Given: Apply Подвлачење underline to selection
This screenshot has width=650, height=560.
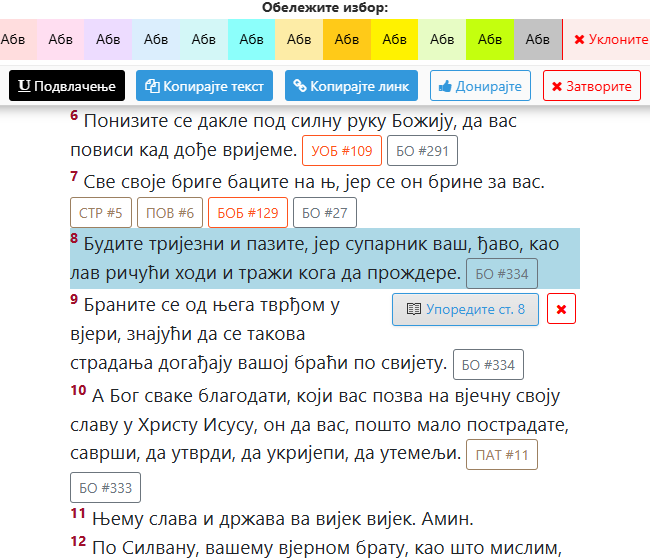Looking at the screenshot, I should (67, 86).
